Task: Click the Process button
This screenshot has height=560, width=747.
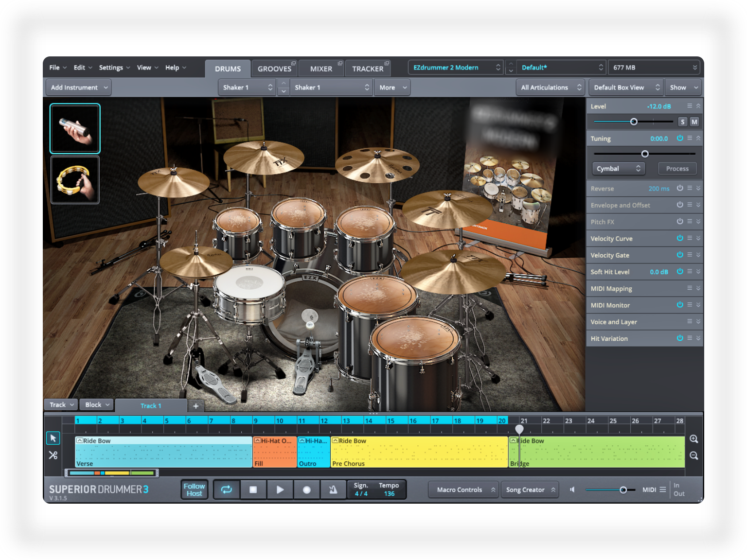Action: tap(677, 169)
